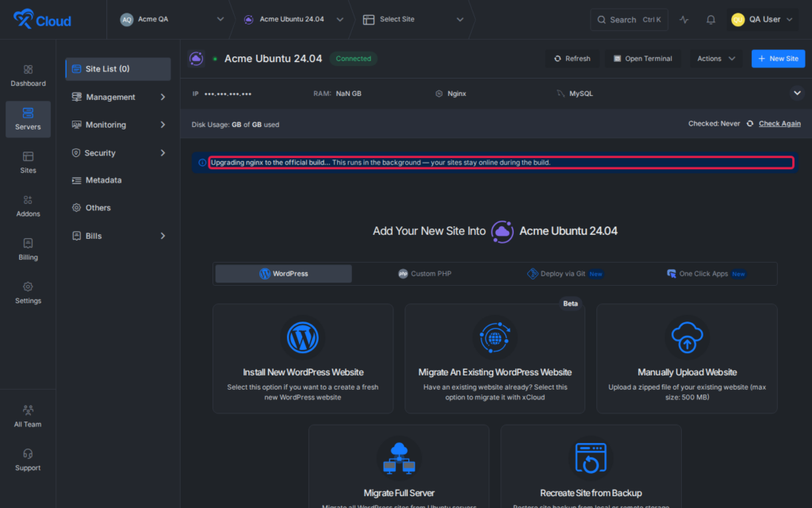Open notifications bell icon

coord(711,20)
